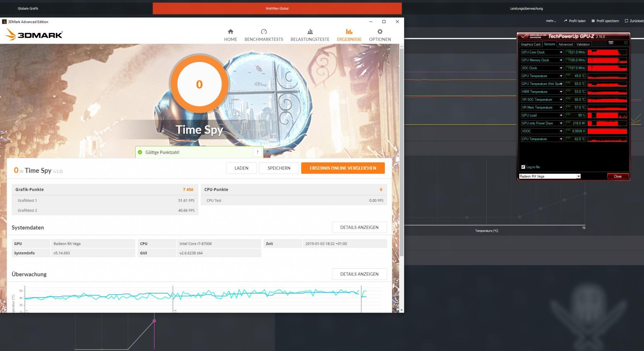Toggle the Log to file checkbox
The width and height of the screenshot is (644, 351).
point(523,167)
